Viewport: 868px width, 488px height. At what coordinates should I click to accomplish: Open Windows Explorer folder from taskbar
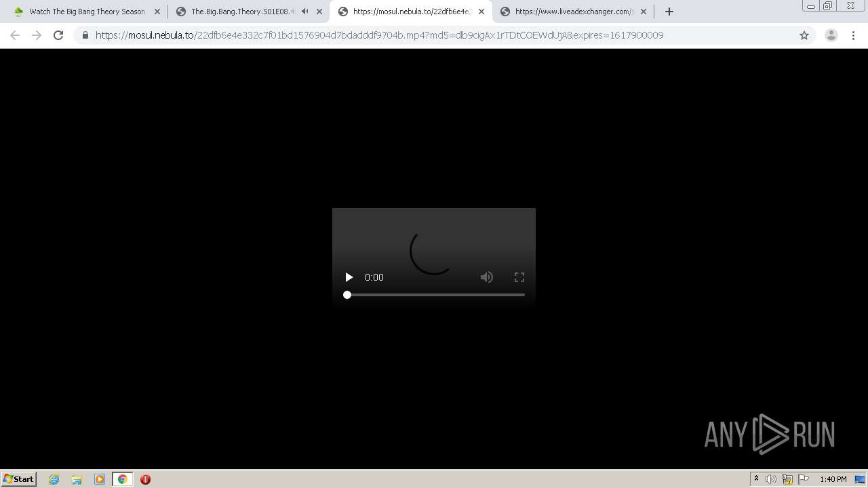coord(77,479)
